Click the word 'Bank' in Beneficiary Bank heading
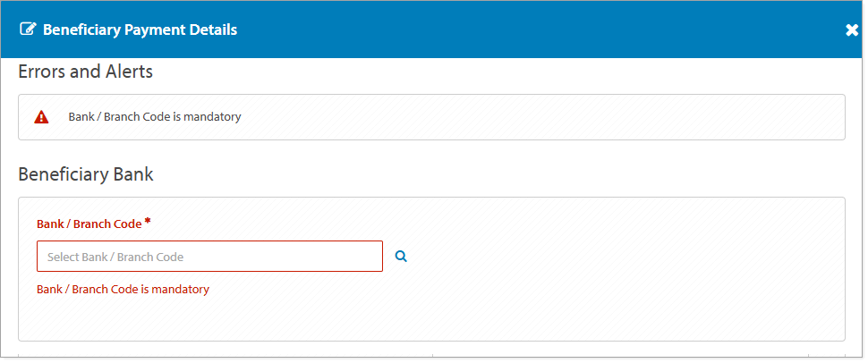The width and height of the screenshot is (868, 363). 133,175
